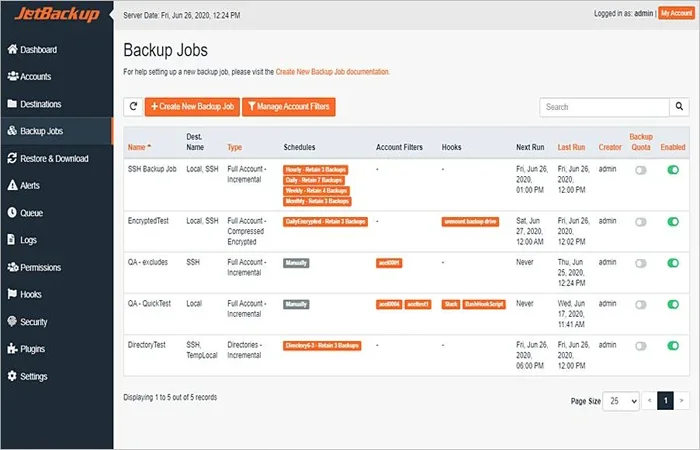The height and width of the screenshot is (450, 700).
Task: Click into the Search input field
Action: (604, 107)
